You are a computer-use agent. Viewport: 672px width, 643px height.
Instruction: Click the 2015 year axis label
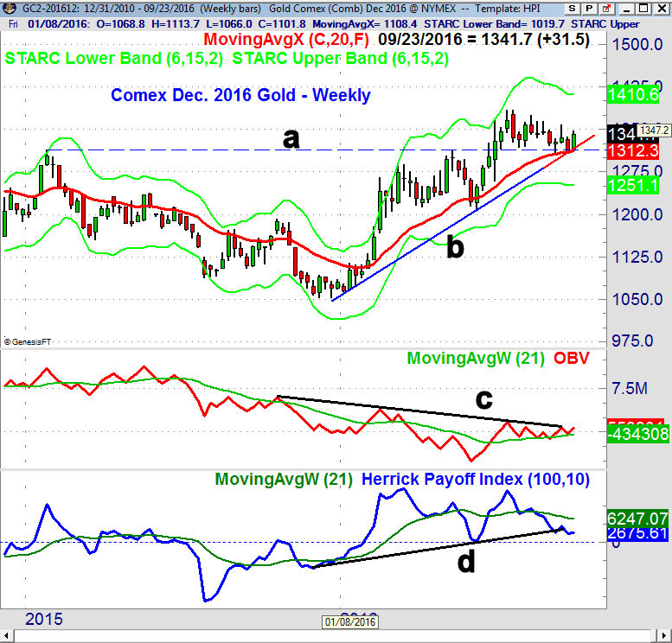(44, 620)
